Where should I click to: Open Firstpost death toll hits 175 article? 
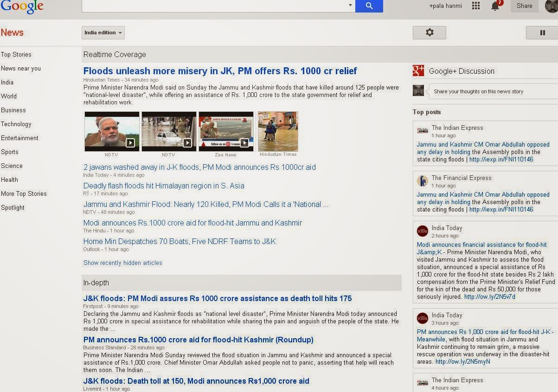(218, 298)
